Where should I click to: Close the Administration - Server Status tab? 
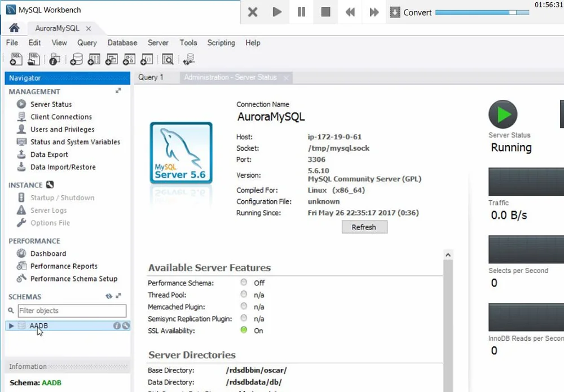click(x=286, y=78)
